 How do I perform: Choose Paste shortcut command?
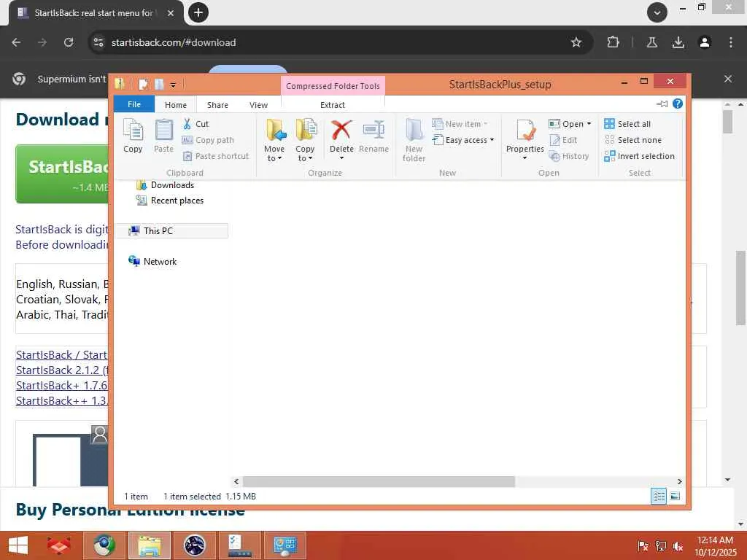click(x=216, y=156)
